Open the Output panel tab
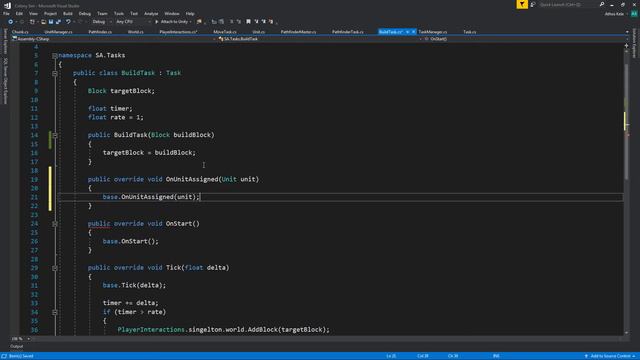The image size is (640, 360). click(x=17, y=347)
